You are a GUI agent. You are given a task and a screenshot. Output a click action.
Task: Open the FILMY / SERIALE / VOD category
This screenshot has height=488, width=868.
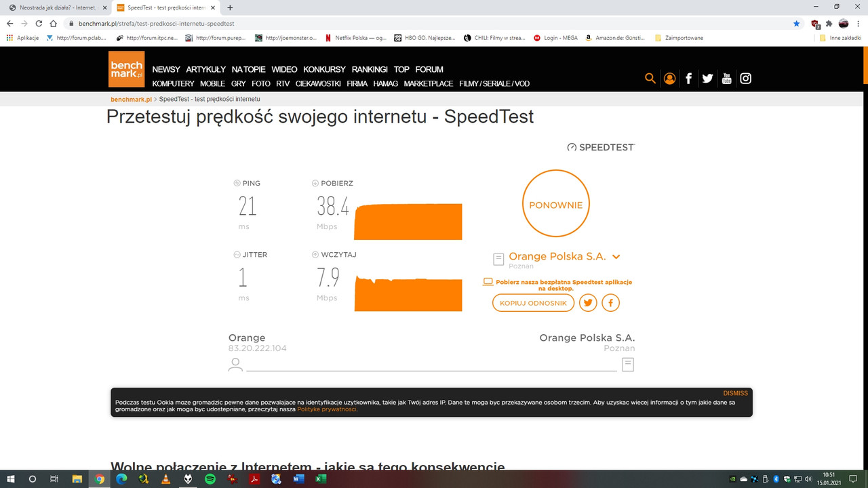(x=494, y=83)
